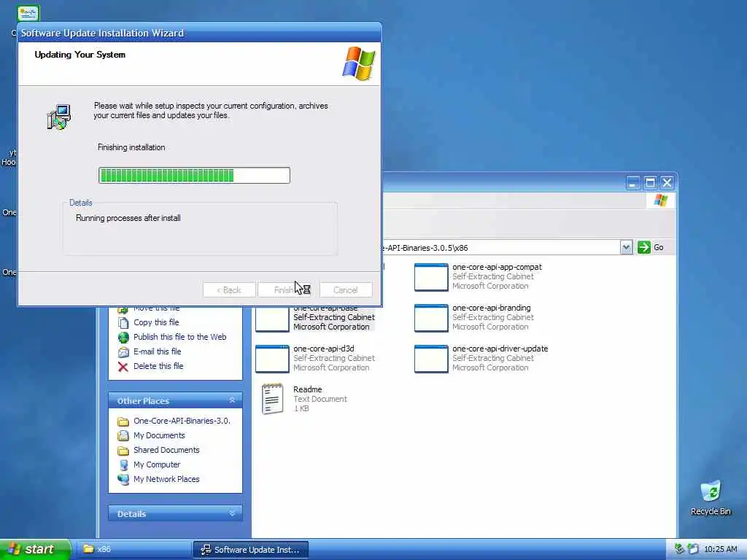The image size is (747, 560).
Task: Click the installation progress bar
Action: [194, 175]
